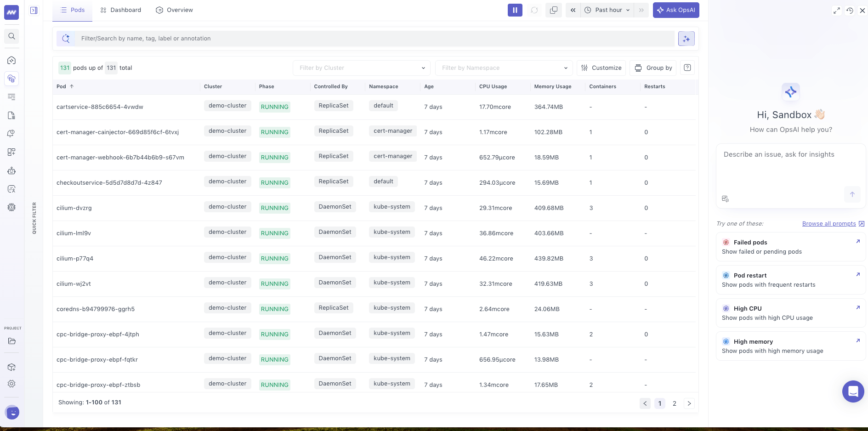Image resolution: width=868 pixels, height=431 pixels.
Task: Open the pods table help icon
Action: click(x=687, y=68)
